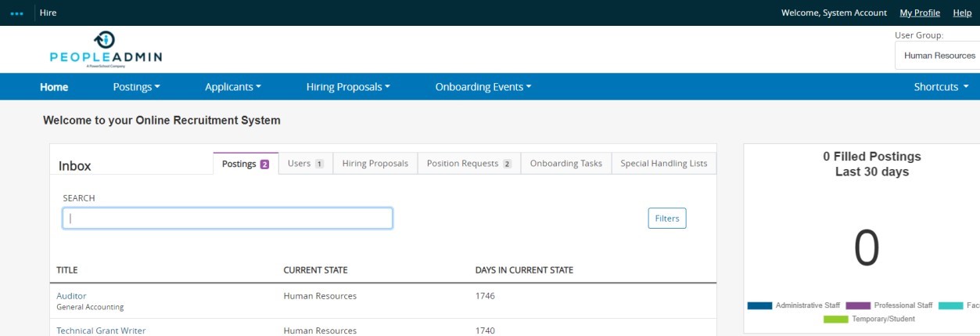This screenshot has height=336, width=980.
Task: Click the Position Requests count badge
Action: point(507,164)
